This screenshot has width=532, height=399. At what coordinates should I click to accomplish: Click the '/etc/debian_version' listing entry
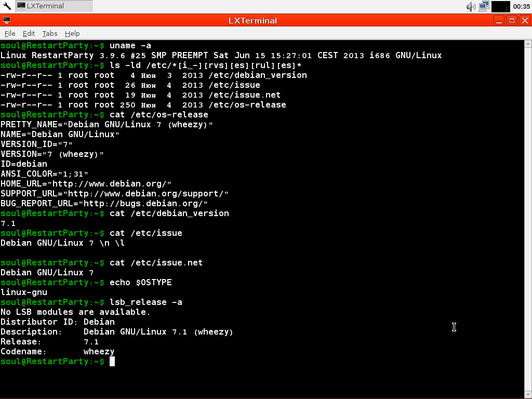click(258, 75)
